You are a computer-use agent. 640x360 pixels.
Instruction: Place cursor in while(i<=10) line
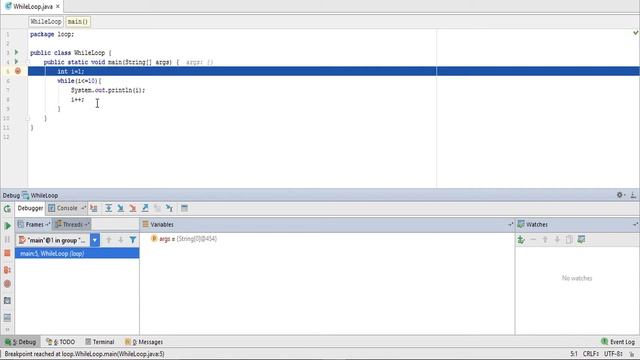click(x=79, y=81)
